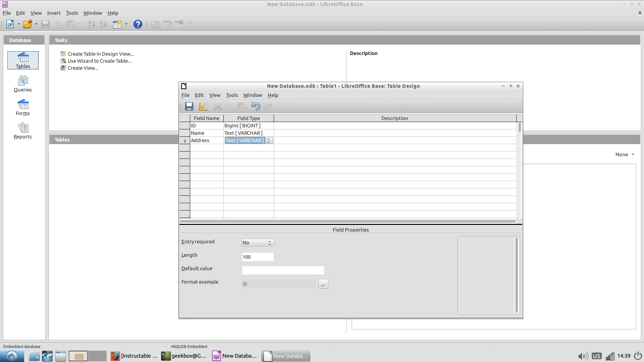
Task: Click Use Wizard to Create Table link
Action: click(x=100, y=61)
